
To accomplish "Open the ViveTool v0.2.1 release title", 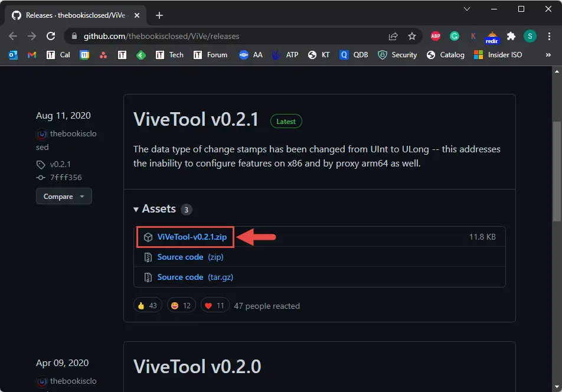I will (x=196, y=119).
